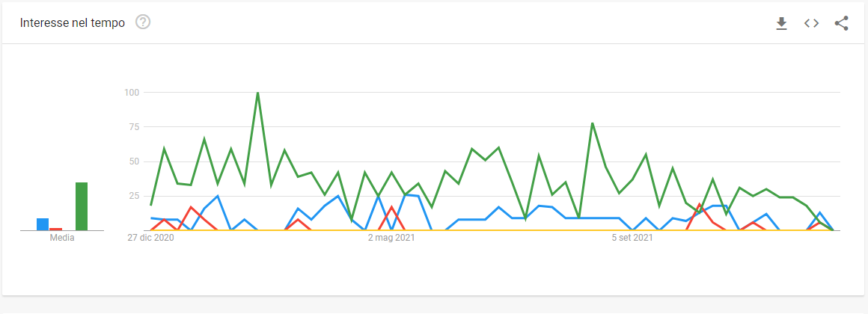Click the 25 y-axis label

135,196
